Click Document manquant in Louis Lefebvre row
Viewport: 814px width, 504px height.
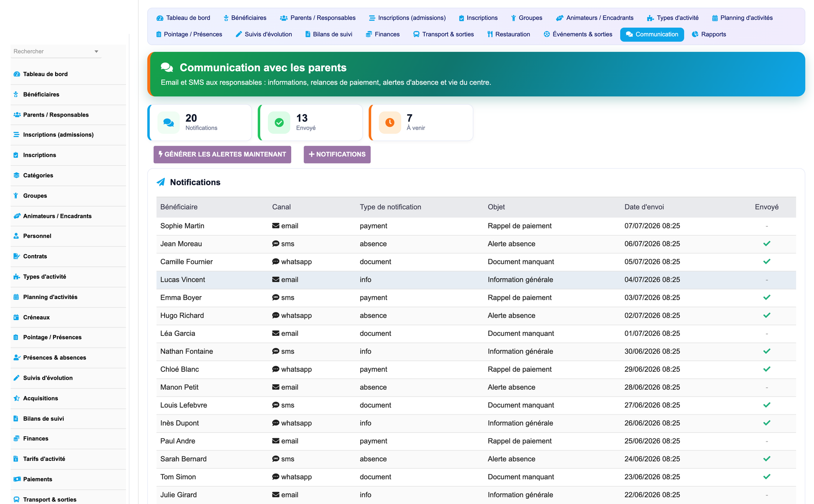coord(521,405)
